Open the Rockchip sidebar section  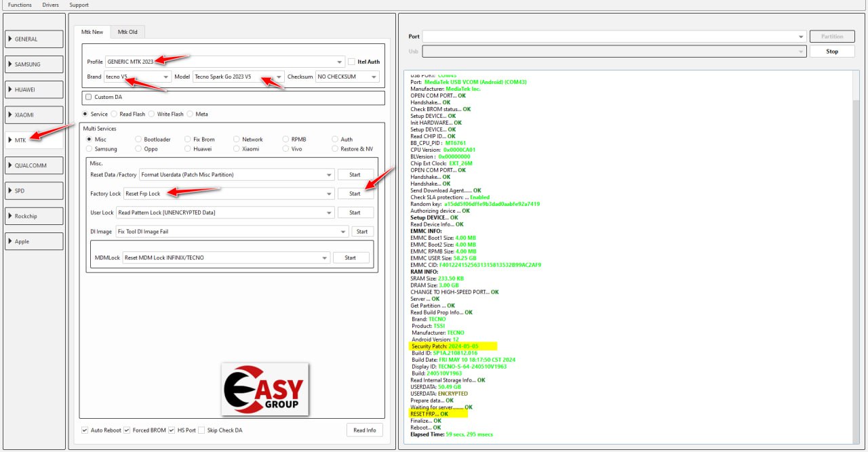(35, 216)
